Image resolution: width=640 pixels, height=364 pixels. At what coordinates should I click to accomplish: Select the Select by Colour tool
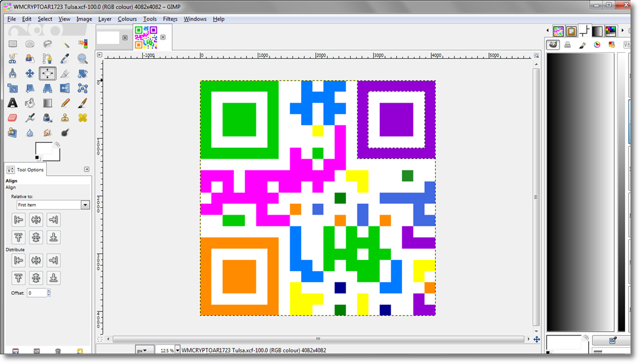click(x=82, y=44)
